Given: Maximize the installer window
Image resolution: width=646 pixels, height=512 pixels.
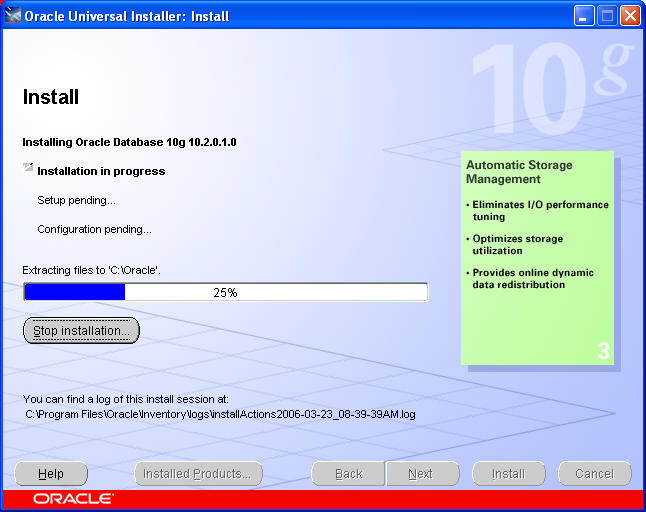Looking at the screenshot, I should 607,16.
